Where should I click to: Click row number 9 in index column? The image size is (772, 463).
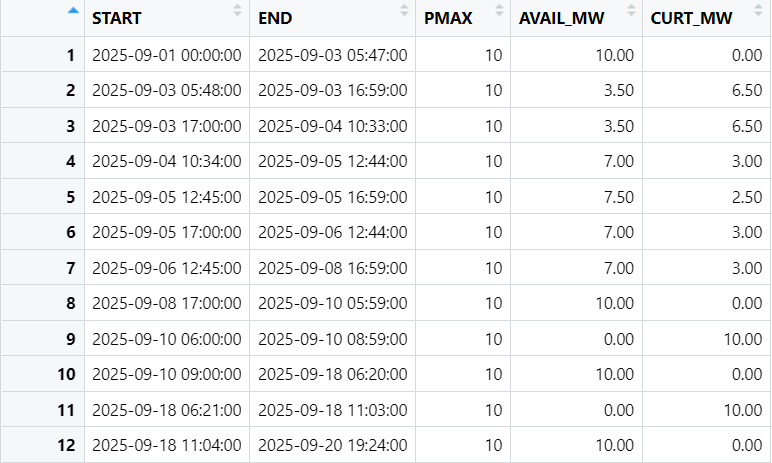click(70, 339)
